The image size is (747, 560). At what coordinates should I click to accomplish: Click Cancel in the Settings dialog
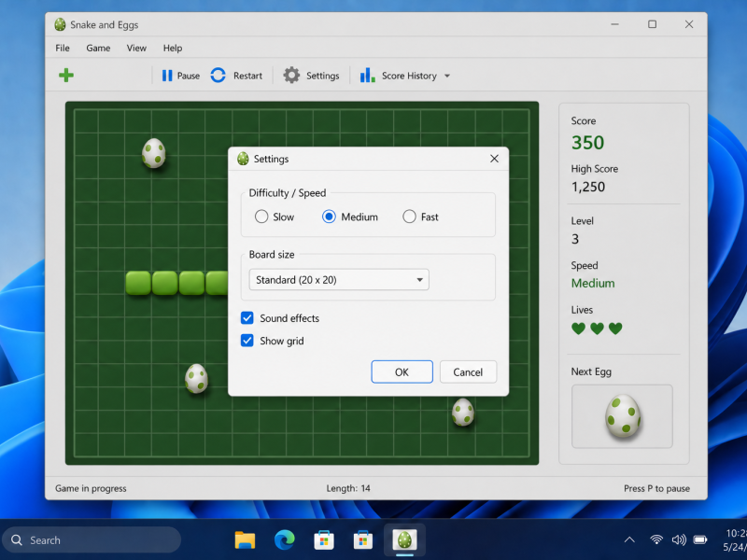468,371
